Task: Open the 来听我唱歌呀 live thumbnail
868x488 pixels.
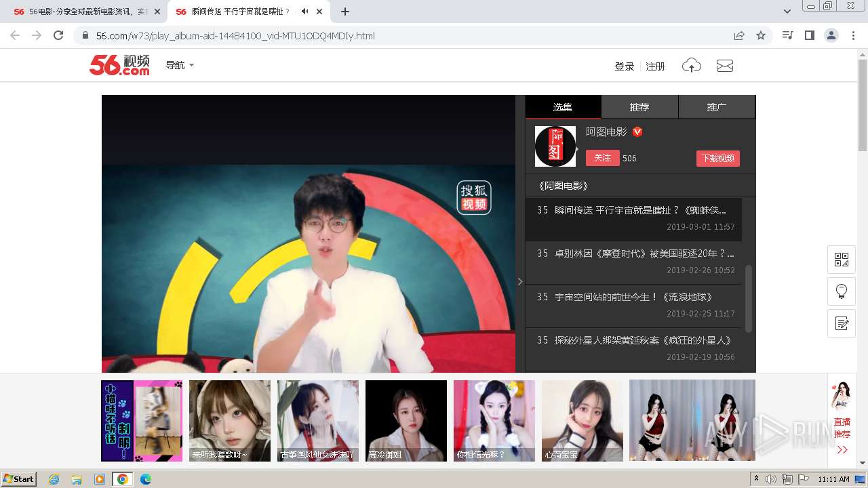Action: pyautogui.click(x=230, y=421)
